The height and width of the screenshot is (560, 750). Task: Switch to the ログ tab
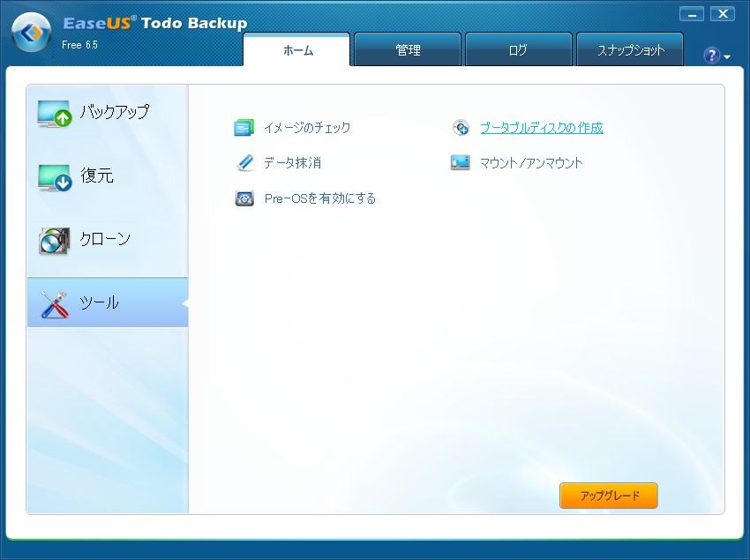518,50
